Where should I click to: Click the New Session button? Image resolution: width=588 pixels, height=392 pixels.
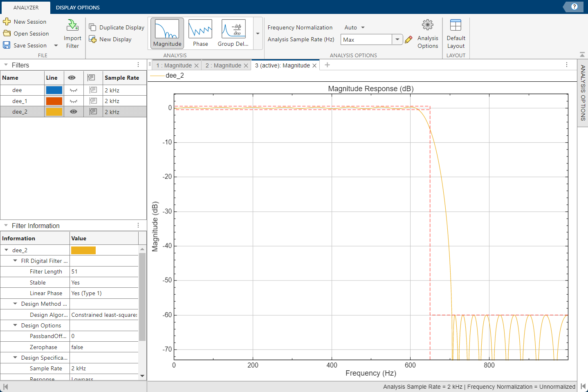25,22
